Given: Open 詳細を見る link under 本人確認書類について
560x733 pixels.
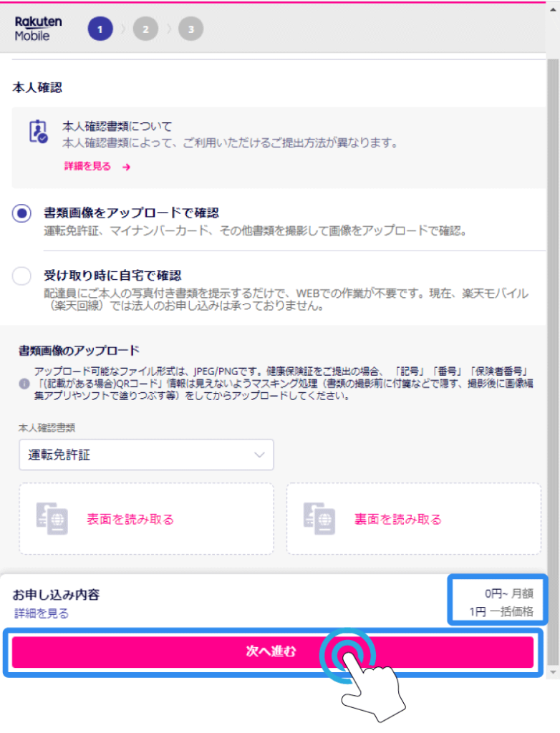Looking at the screenshot, I should click(x=87, y=166).
